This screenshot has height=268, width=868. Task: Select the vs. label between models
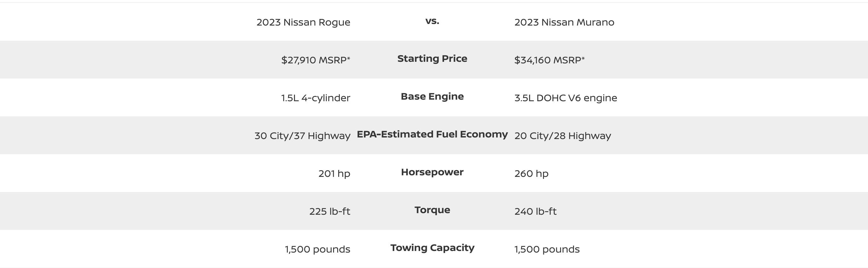tap(432, 21)
